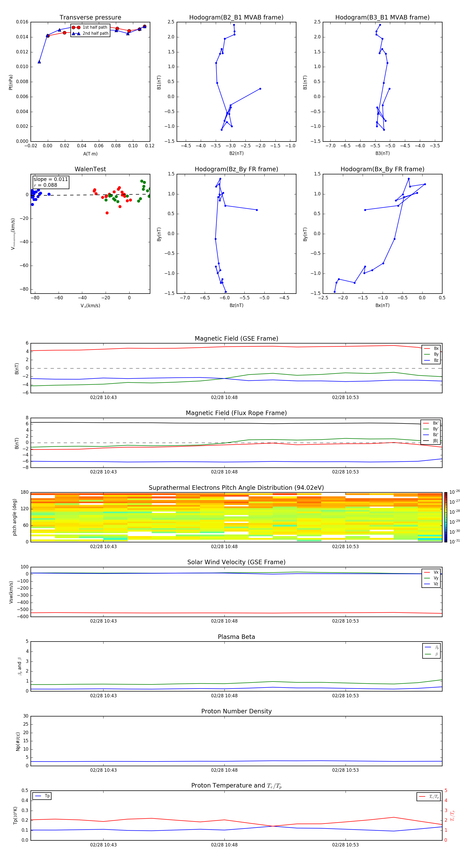Screen dimensions: 473x868
Task: Click the 'Proton Number Density' title
Action: pos(236,711)
